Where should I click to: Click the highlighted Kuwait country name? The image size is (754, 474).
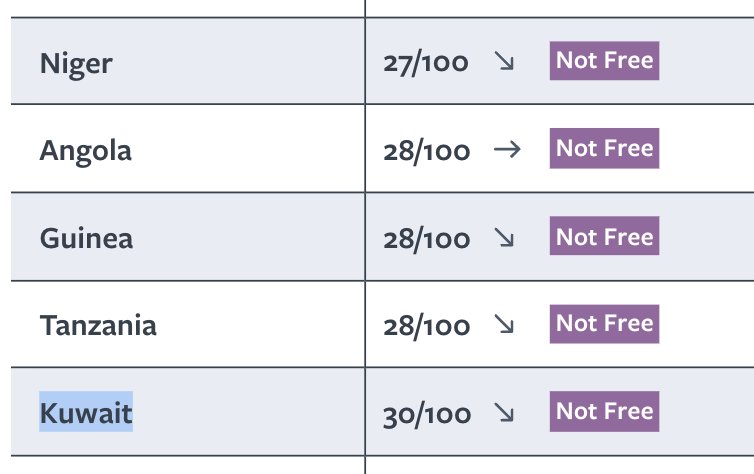(86, 412)
